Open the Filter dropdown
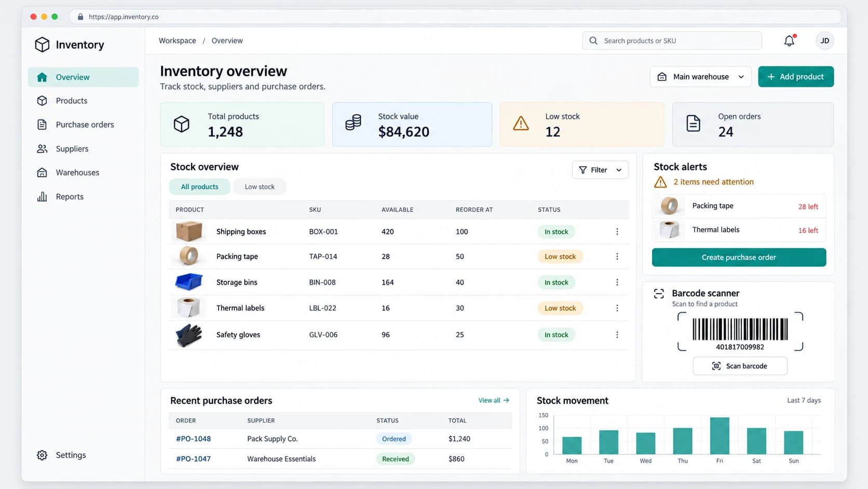Screen dimensions: 868x489 600,170
